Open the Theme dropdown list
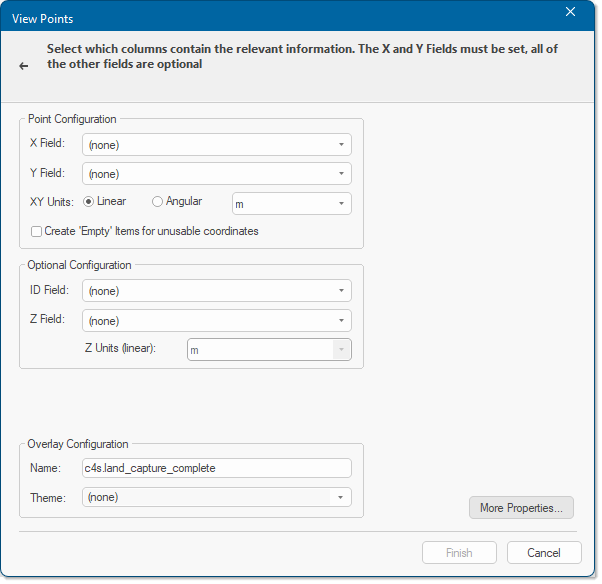This screenshot has width=602, height=584. point(217,497)
